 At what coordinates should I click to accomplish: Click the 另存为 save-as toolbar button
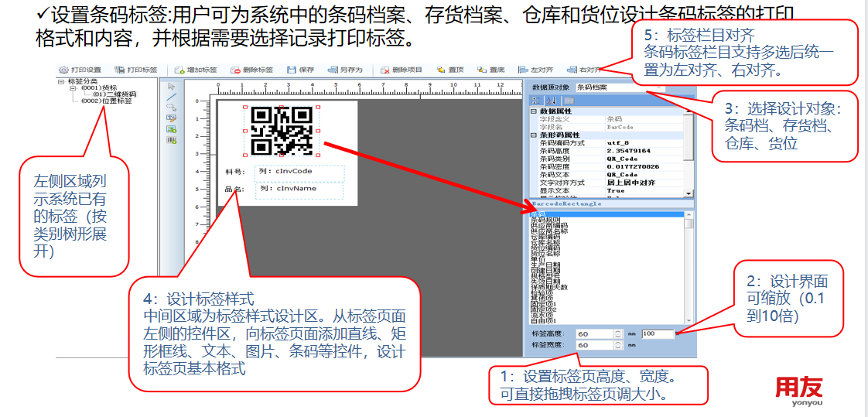(x=344, y=70)
